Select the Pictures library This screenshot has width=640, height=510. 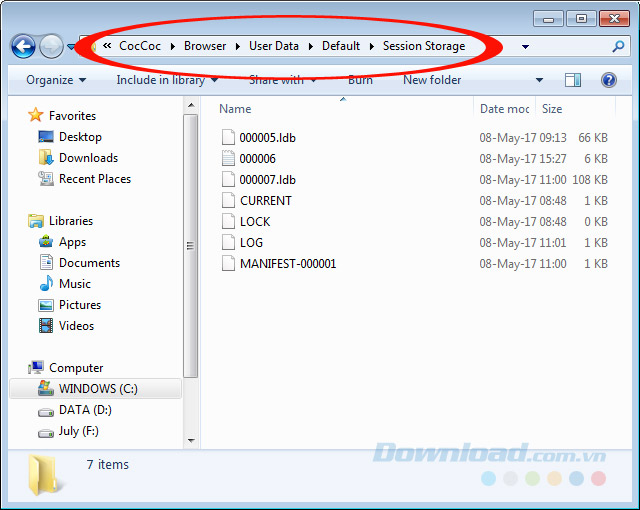click(80, 305)
